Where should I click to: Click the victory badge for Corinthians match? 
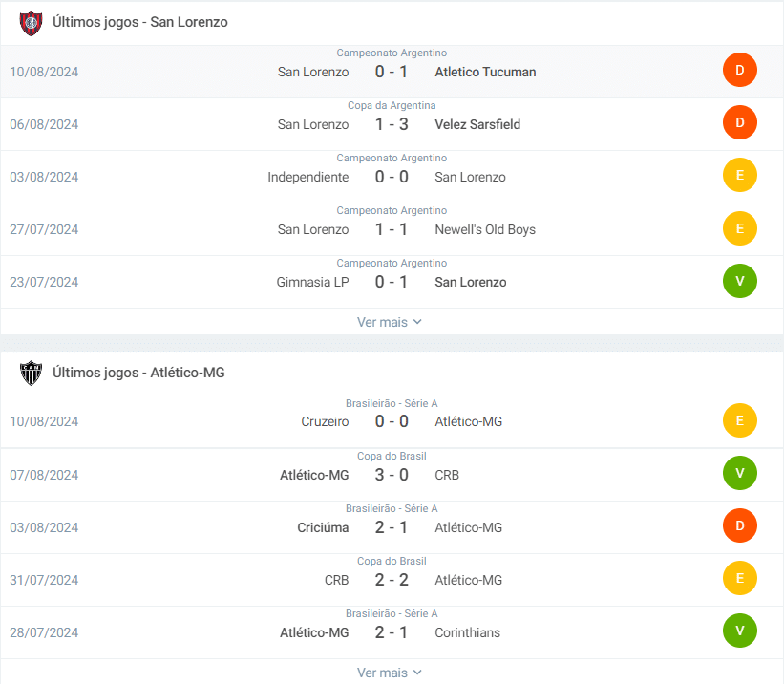(739, 631)
